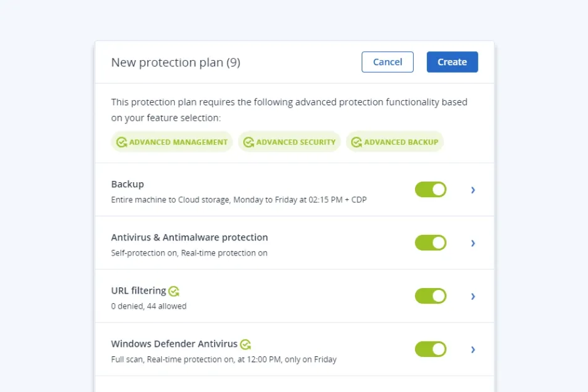Click the Advanced Management badge icon
The height and width of the screenshot is (392, 588).
[122, 142]
